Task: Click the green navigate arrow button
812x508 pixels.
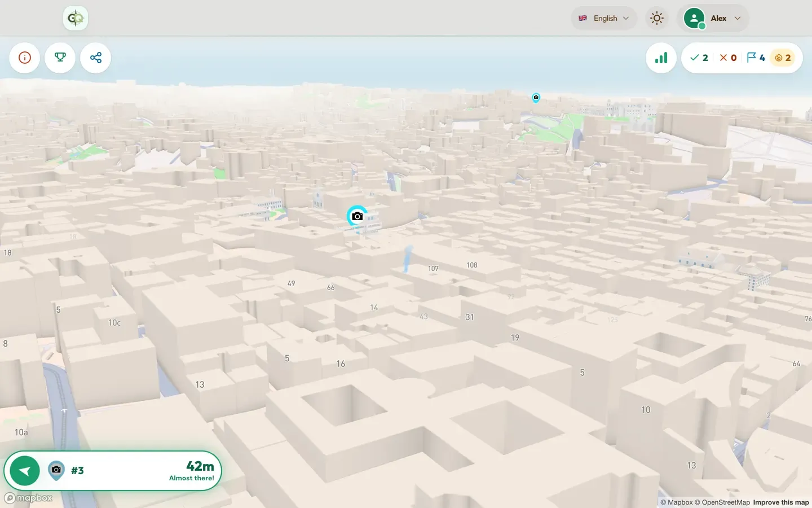Action: pos(25,471)
